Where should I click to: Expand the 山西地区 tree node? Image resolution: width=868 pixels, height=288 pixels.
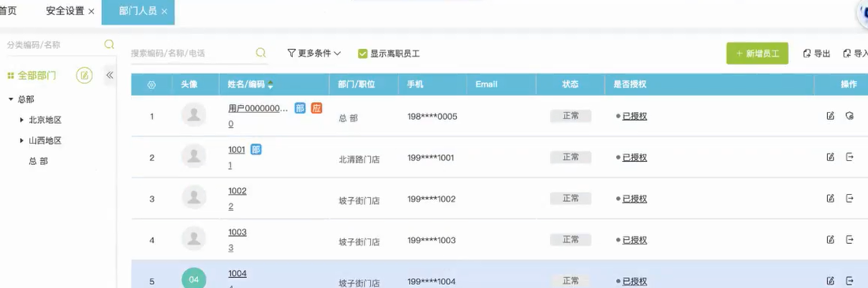point(21,140)
